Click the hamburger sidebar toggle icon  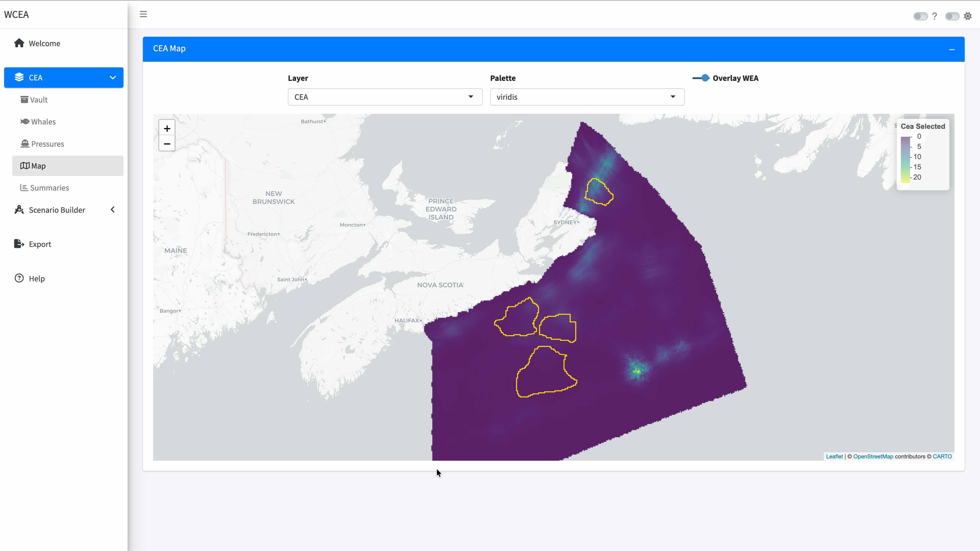point(143,15)
